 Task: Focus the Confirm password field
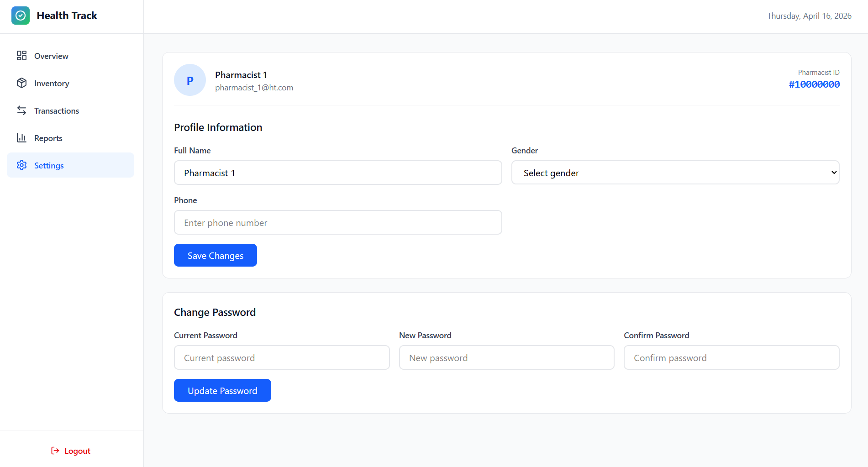coord(731,357)
